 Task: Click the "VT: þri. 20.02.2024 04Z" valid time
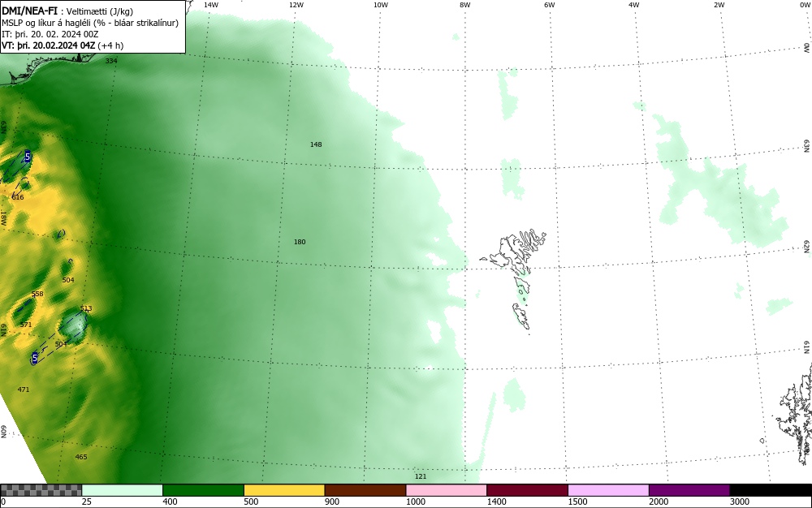coord(48,45)
